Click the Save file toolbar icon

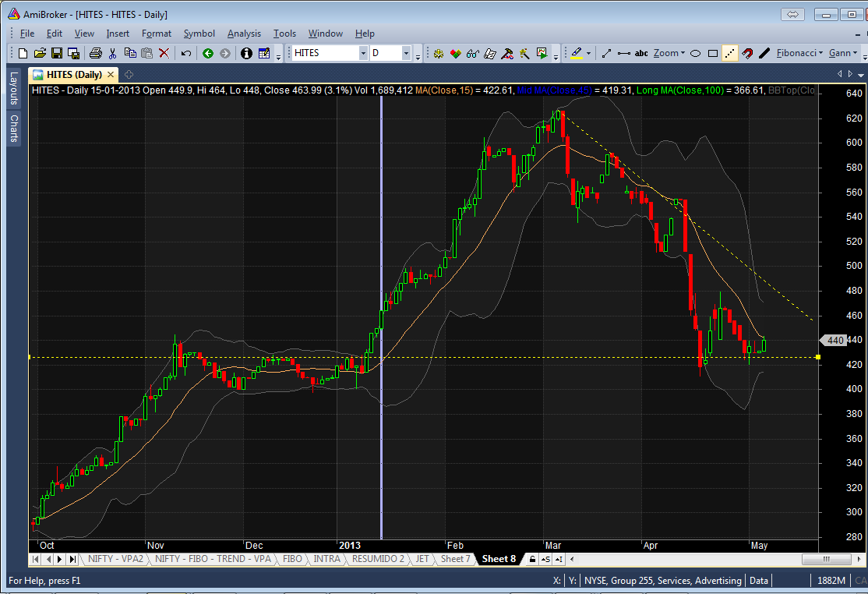tap(57, 54)
